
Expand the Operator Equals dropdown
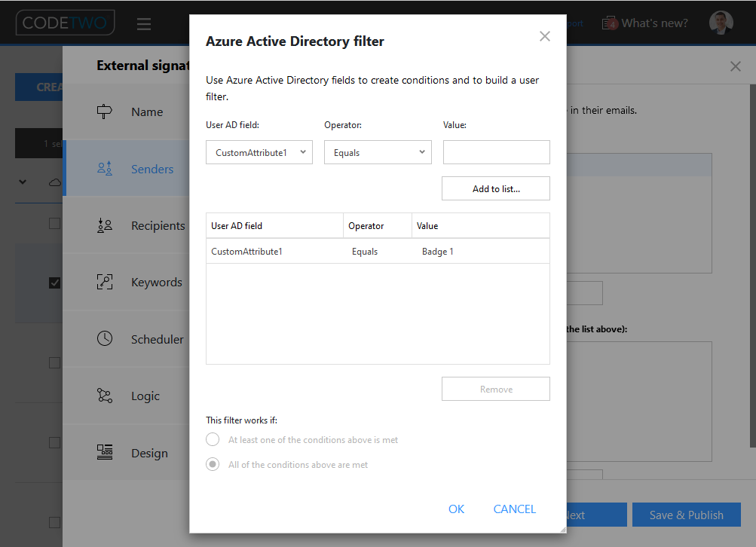point(378,152)
